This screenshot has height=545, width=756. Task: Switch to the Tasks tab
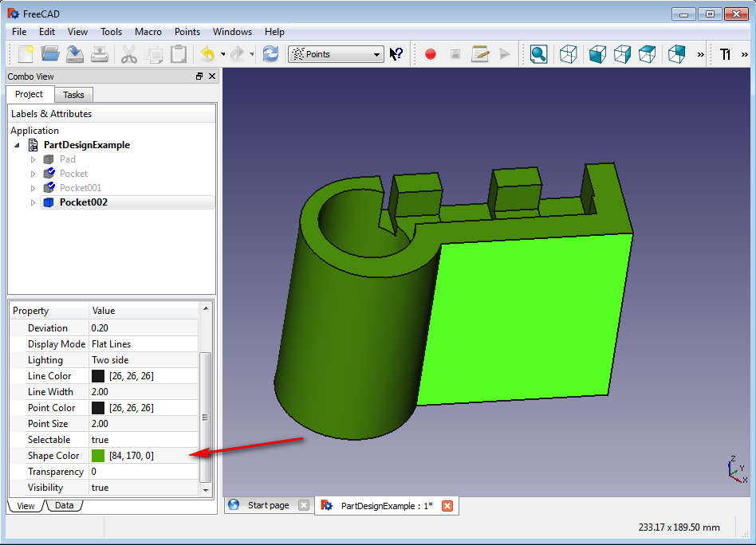(x=73, y=95)
